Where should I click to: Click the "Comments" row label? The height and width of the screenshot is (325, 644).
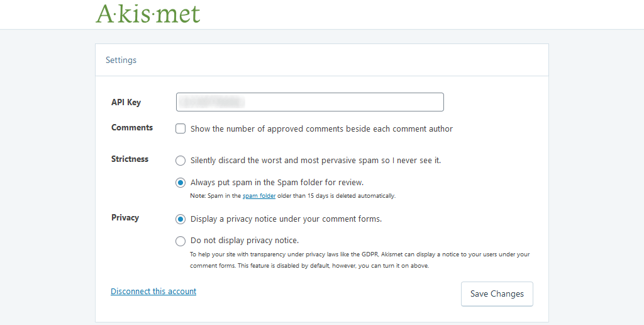(x=132, y=128)
